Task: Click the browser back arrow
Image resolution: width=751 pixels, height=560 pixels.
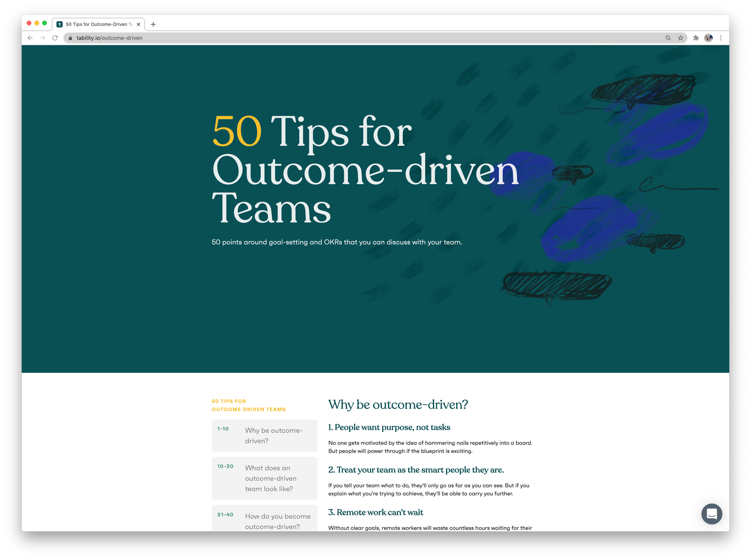Action: pos(30,38)
